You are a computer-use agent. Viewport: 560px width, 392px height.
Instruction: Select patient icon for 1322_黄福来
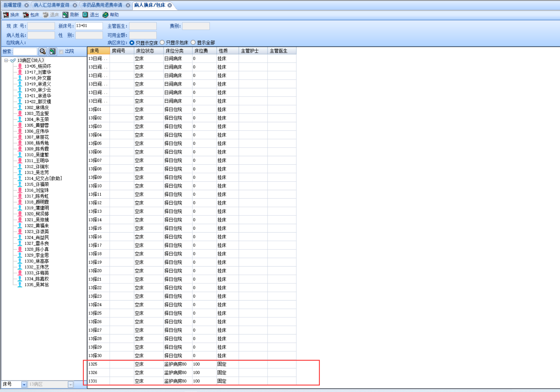pos(20,226)
